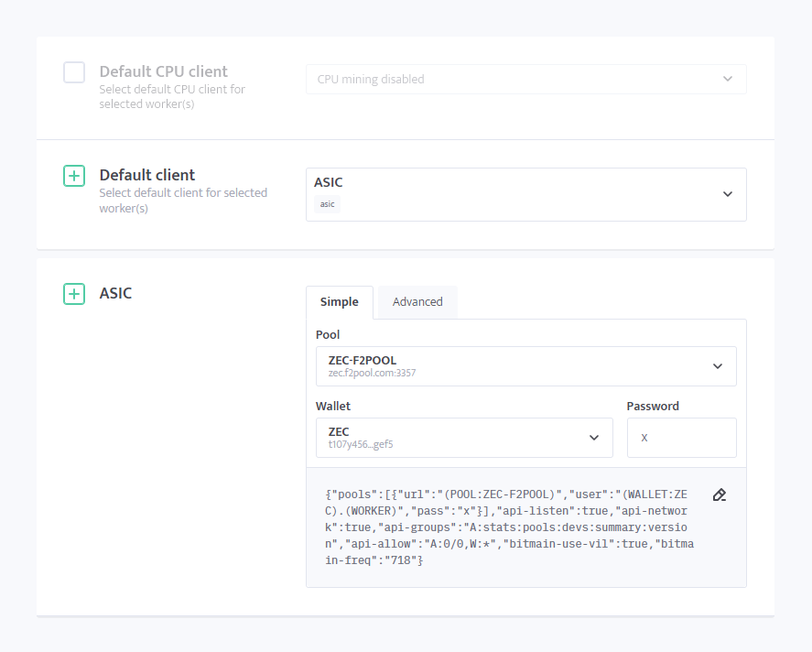The height and width of the screenshot is (652, 812).
Task: Click the Pool field label
Action: tap(328, 334)
